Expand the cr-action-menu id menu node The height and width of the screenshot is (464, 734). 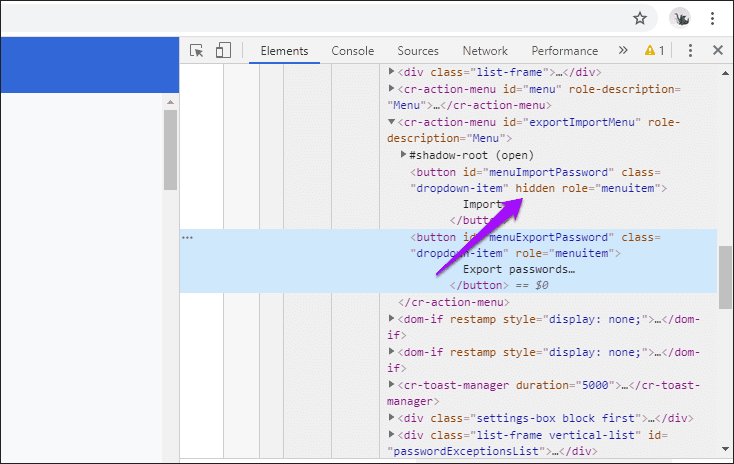[391, 88]
